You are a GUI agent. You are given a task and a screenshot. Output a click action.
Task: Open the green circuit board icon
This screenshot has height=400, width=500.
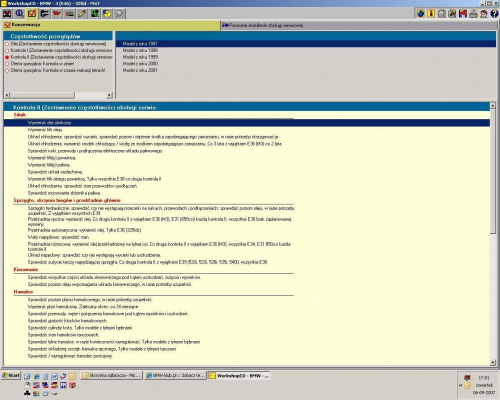(95, 14)
